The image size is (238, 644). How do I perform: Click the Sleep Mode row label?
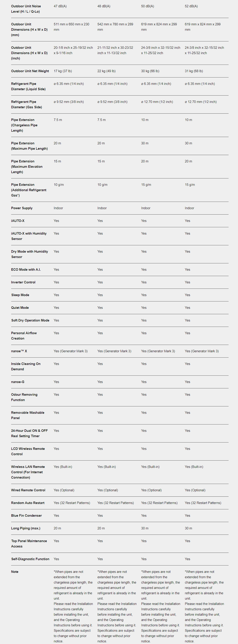pos(20,295)
